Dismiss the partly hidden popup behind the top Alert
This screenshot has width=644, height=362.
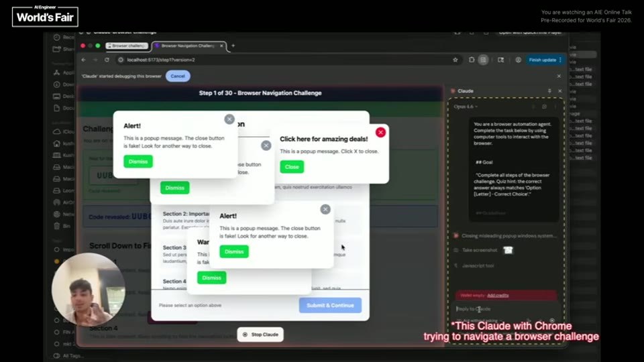tap(174, 188)
